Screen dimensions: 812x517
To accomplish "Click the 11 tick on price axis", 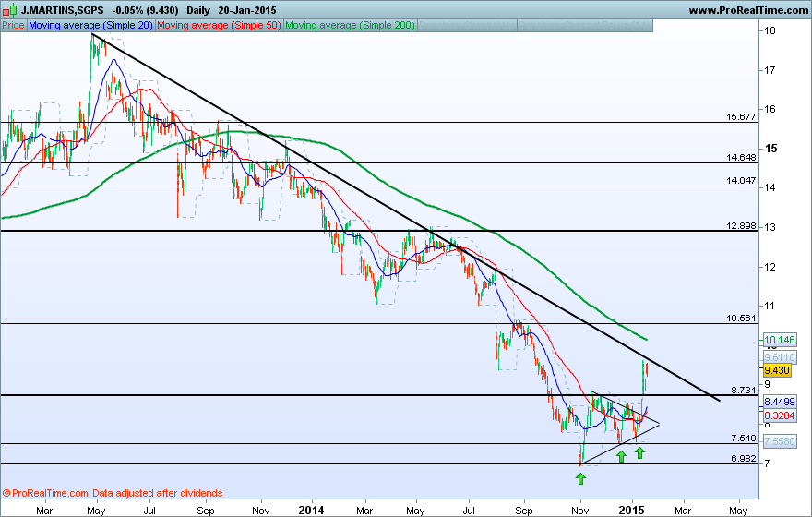I will point(770,306).
